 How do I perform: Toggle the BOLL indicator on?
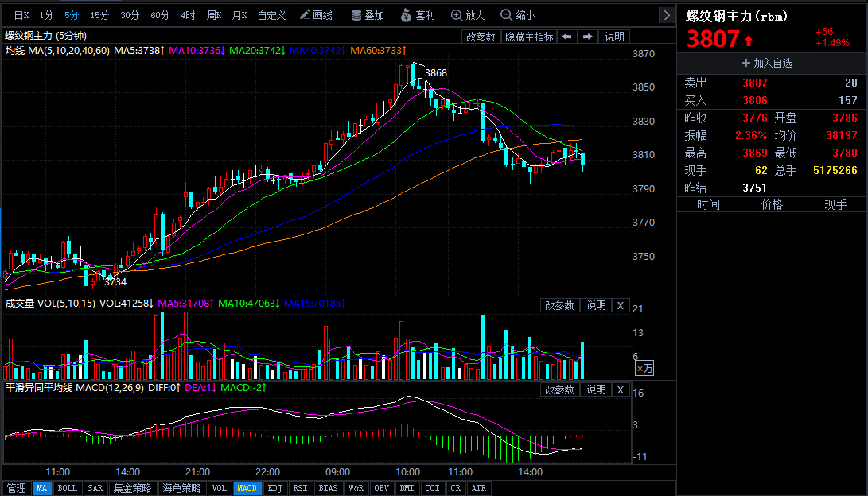(68, 488)
